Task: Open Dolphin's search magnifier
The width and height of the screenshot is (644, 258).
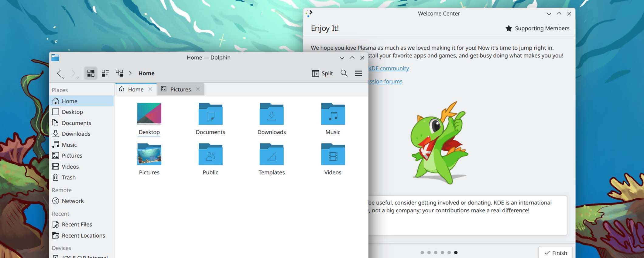Action: (344, 73)
